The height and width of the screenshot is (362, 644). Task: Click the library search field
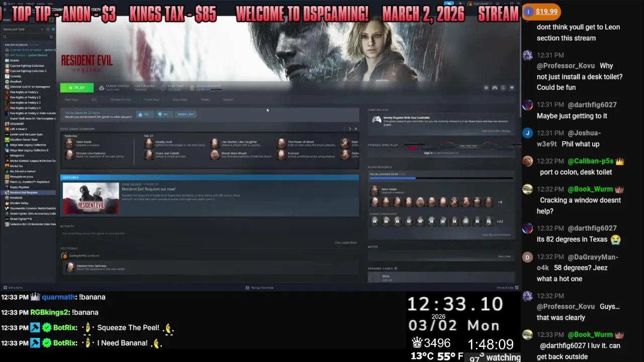(x=25, y=37)
